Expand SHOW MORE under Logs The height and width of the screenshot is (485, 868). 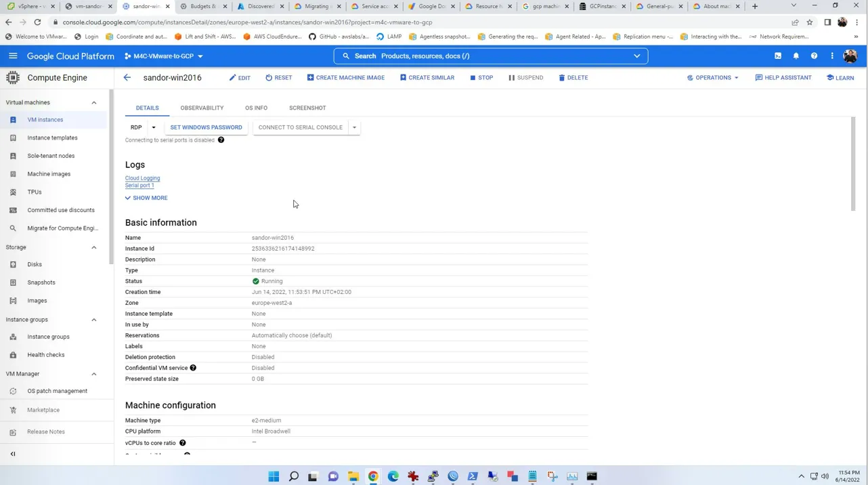[146, 198]
